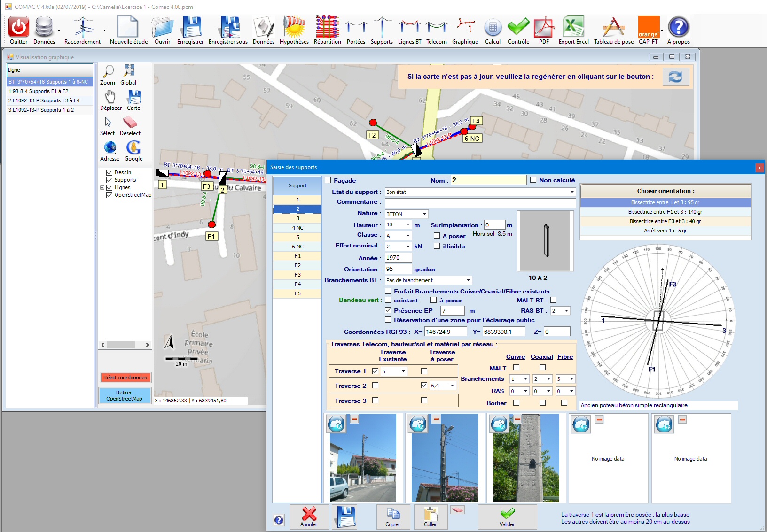Expand the Nature BETON dropdown
Image resolution: width=767 pixels, height=532 pixels.
424,214
